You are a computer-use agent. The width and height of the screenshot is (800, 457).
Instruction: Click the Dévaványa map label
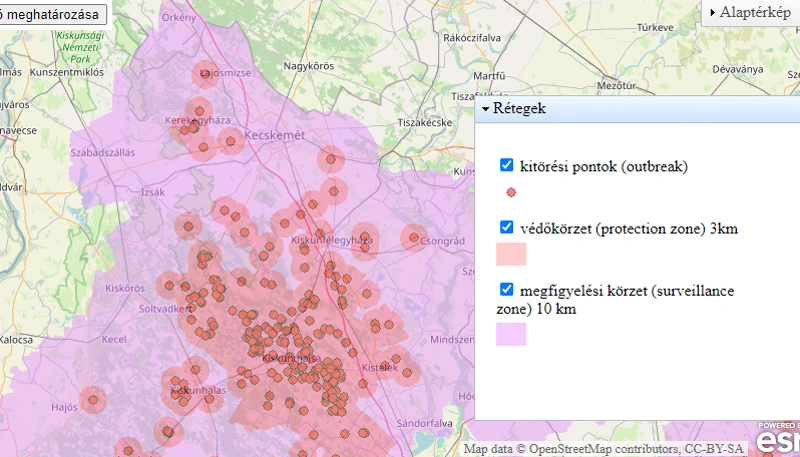coord(738,69)
